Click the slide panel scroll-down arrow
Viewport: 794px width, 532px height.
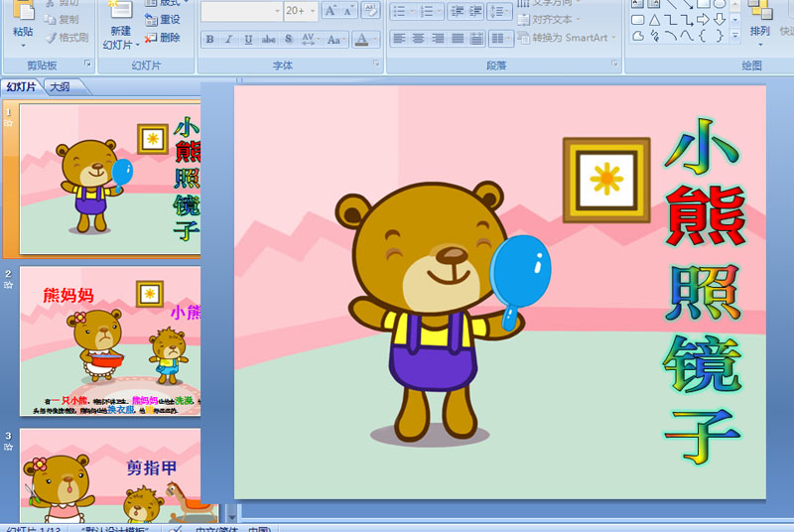coord(231,517)
